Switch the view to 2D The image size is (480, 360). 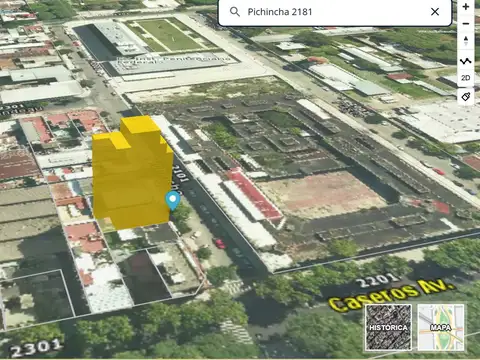[x=466, y=78]
